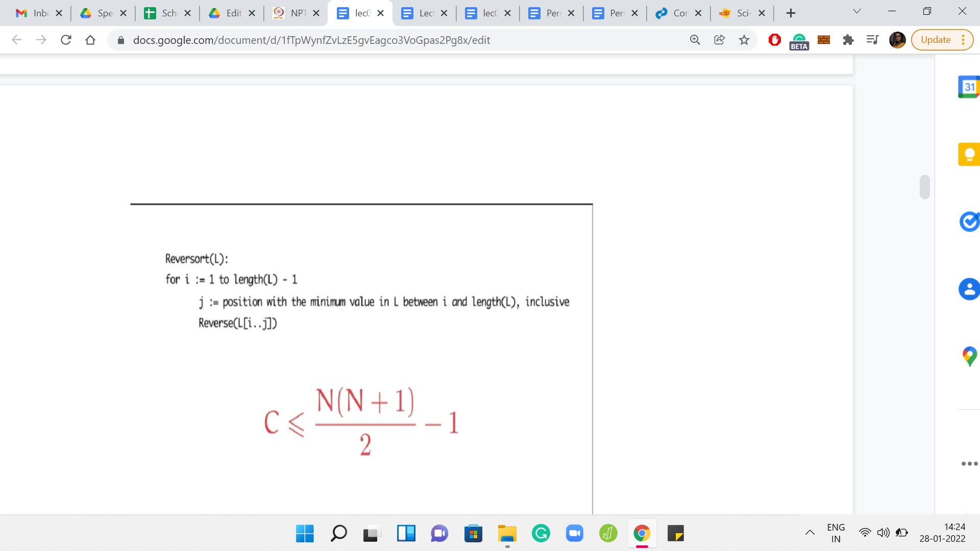This screenshot has width=980, height=551.
Task: Open Google Keep lightbulb icon
Action: [x=968, y=154]
